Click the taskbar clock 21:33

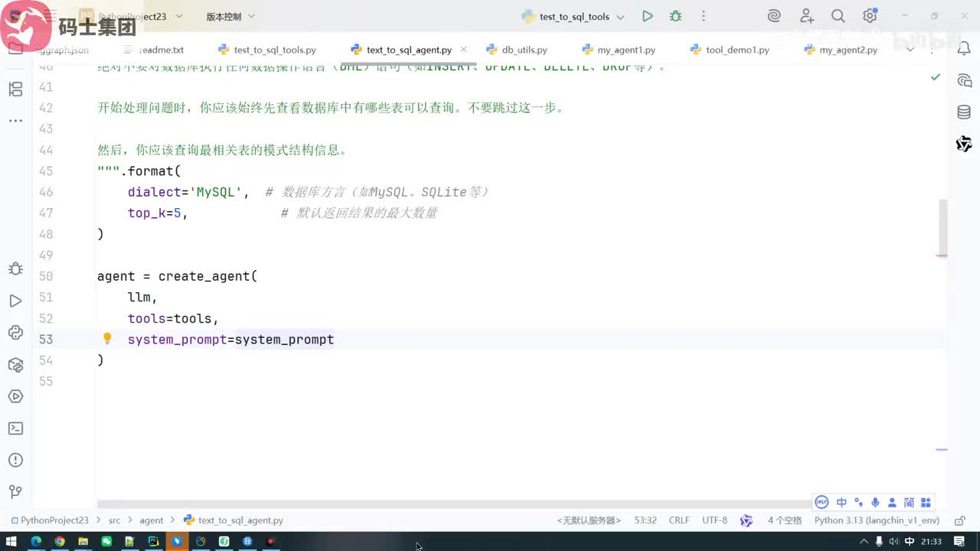coord(931,541)
